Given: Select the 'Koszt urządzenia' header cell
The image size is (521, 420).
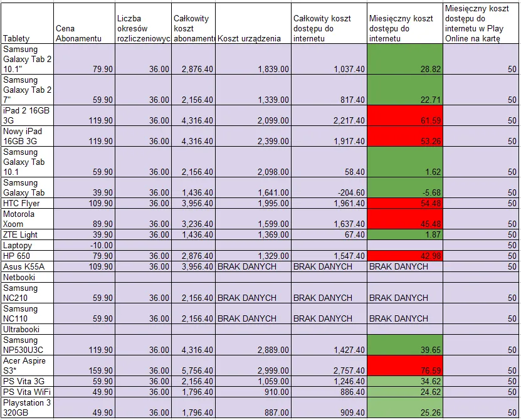Looking at the screenshot, I should (x=253, y=23).
